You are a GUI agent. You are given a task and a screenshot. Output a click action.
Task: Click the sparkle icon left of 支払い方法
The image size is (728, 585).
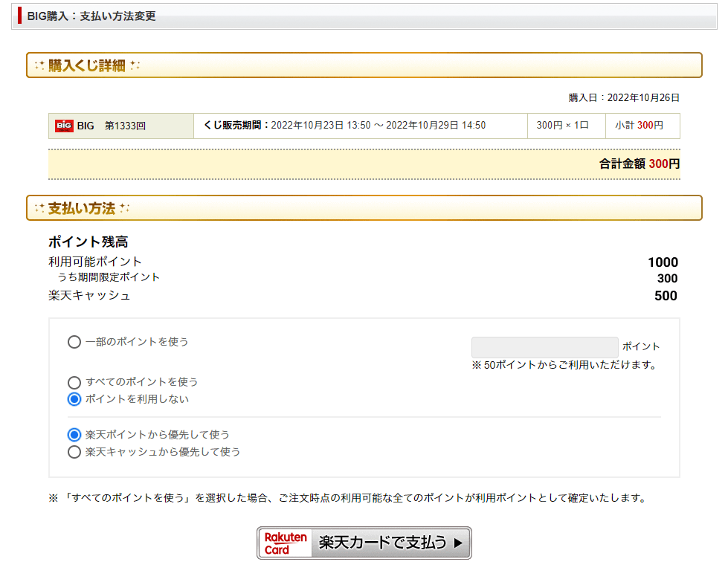(39, 208)
